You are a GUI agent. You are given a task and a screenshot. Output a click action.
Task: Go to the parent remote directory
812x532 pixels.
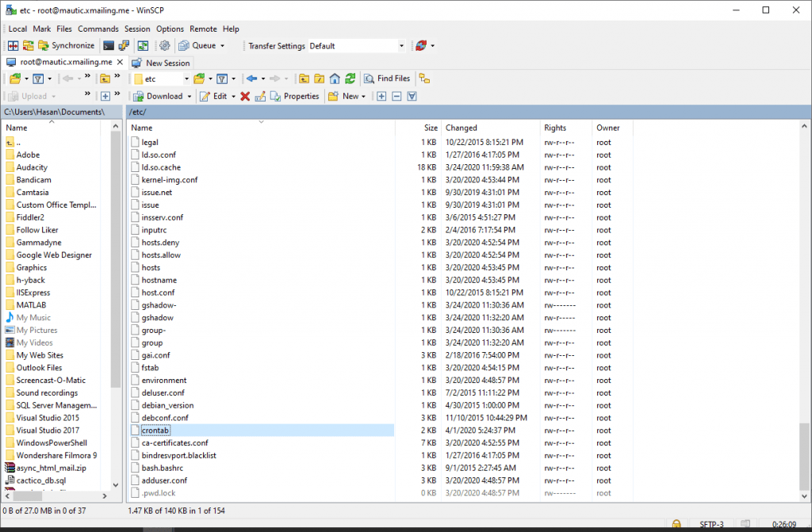(x=304, y=78)
